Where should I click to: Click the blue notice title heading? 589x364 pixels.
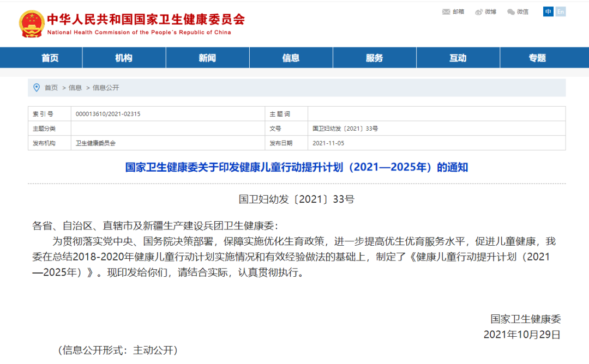click(x=297, y=167)
